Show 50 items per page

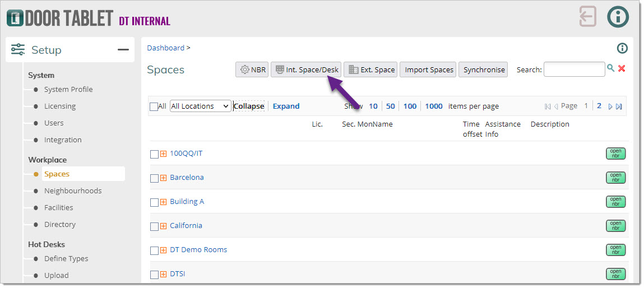tap(390, 106)
